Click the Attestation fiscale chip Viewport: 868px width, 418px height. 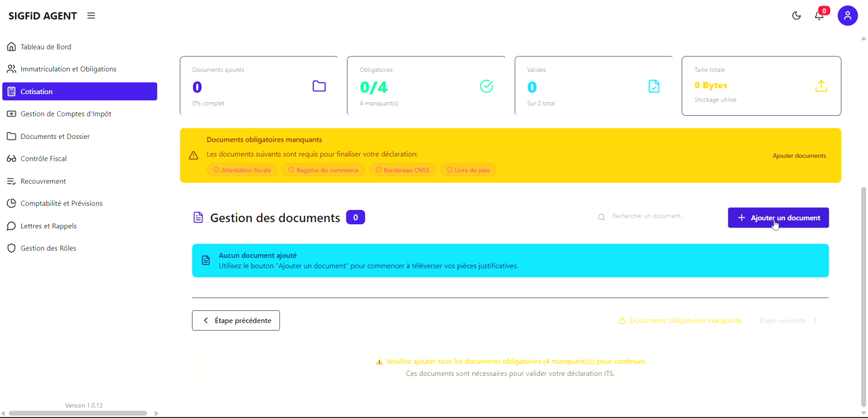[x=242, y=169]
